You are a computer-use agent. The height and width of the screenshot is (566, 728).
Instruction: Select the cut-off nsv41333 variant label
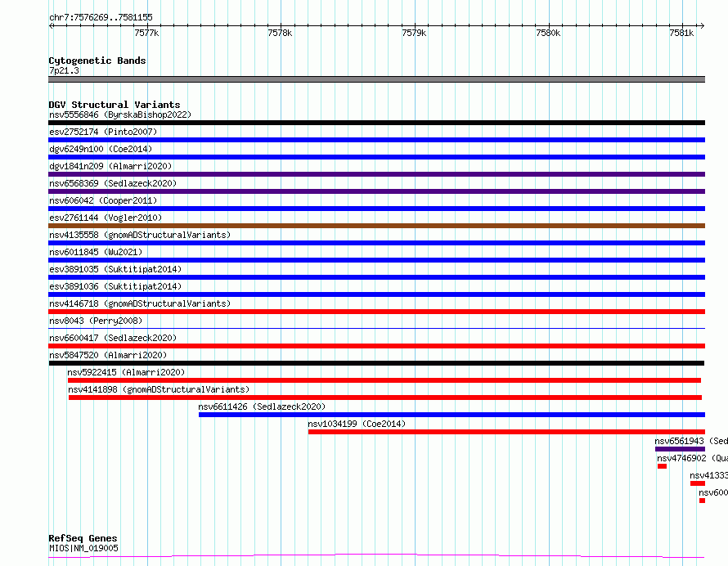708,475
